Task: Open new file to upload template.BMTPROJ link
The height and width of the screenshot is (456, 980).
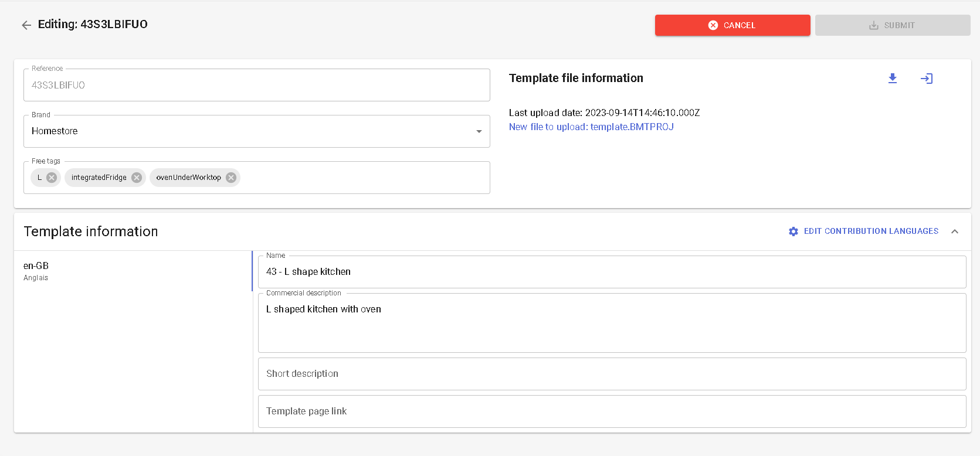Action: point(591,127)
